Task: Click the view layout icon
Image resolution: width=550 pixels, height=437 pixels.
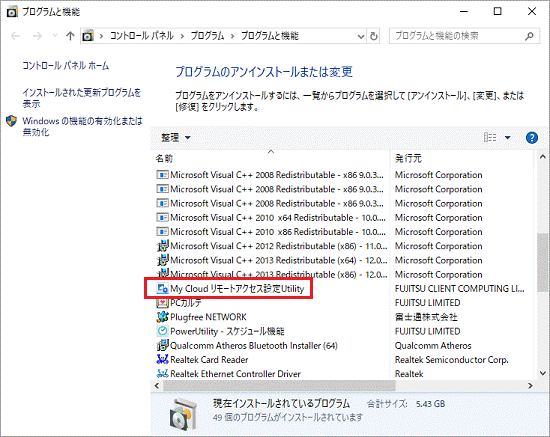Action: (490, 137)
